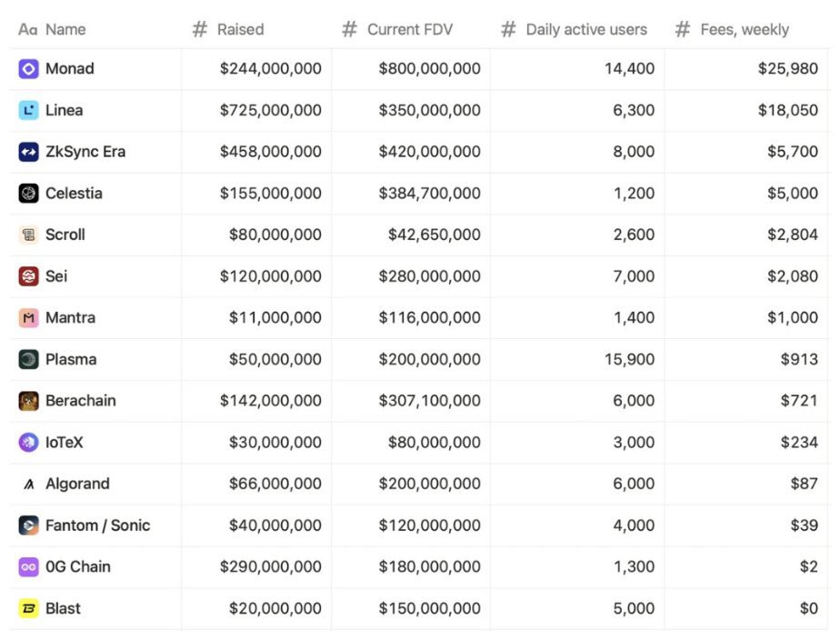The height and width of the screenshot is (640, 840).
Task: Click the number icon beside Daily active users
Action: (x=508, y=29)
